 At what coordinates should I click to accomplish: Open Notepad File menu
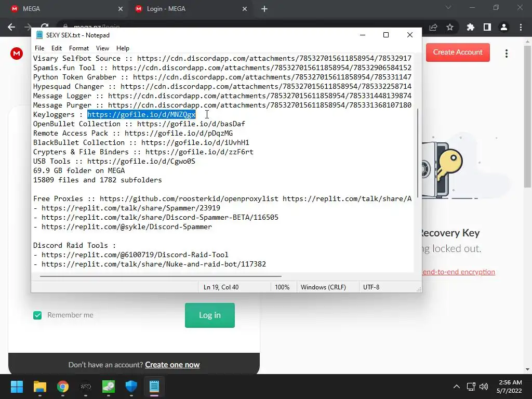39,48
